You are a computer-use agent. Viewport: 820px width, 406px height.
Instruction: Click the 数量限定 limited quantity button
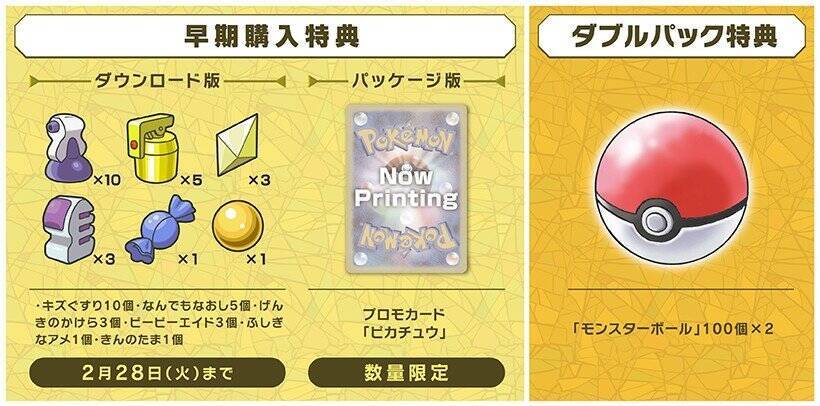point(406,373)
